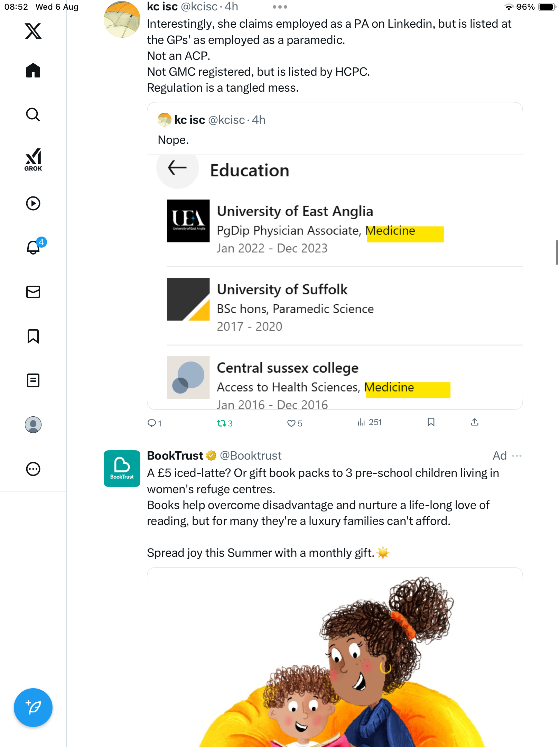Toggle bookmark on the kc isc post
This screenshot has height=747, width=560.
[431, 422]
